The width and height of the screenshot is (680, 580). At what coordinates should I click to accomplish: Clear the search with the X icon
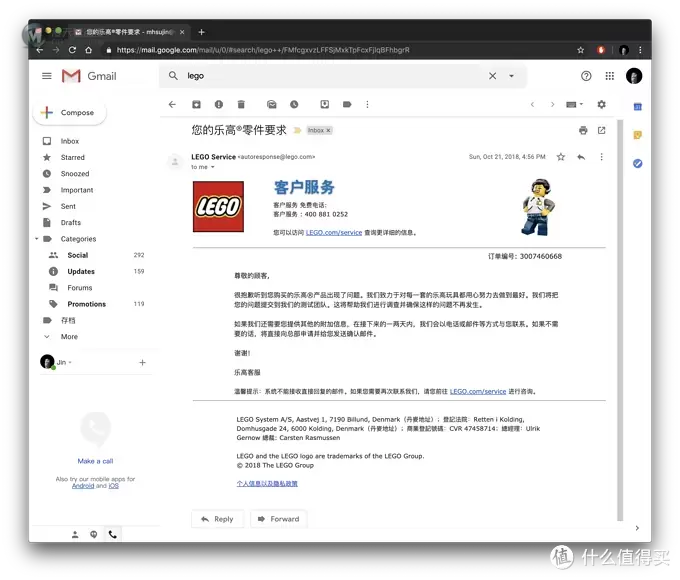tap(492, 76)
